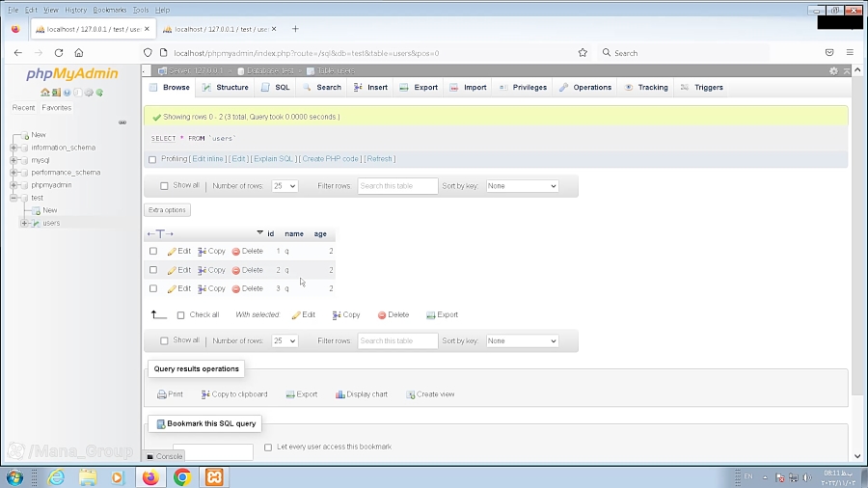This screenshot has height=488, width=868.
Task: Expand information_schema database node
Action: pyautogui.click(x=14, y=148)
